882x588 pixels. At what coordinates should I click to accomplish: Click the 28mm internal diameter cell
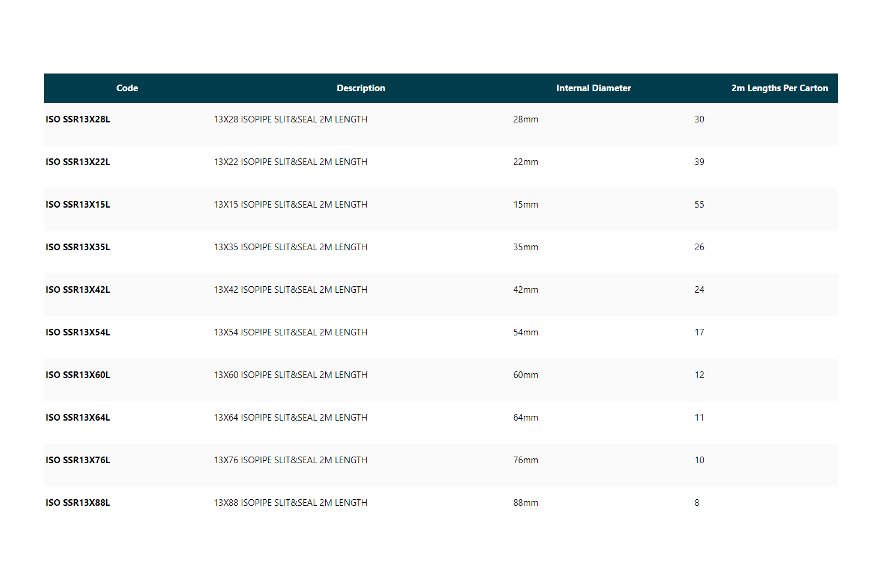(x=526, y=119)
